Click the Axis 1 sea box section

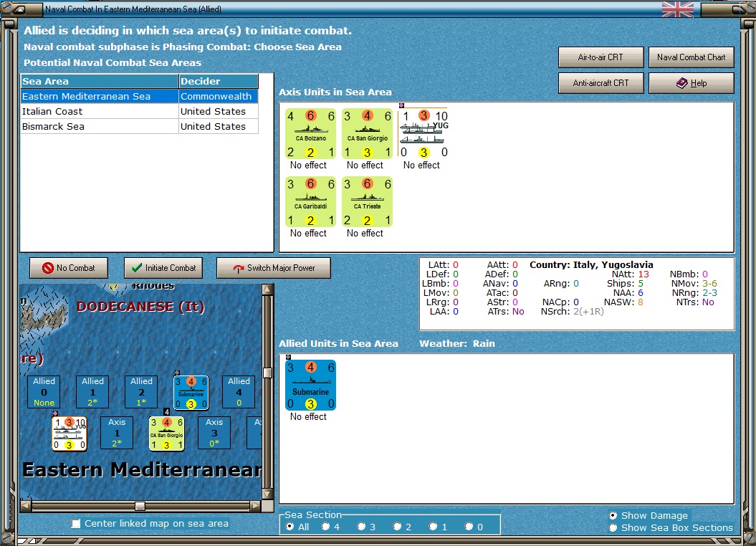(x=117, y=433)
